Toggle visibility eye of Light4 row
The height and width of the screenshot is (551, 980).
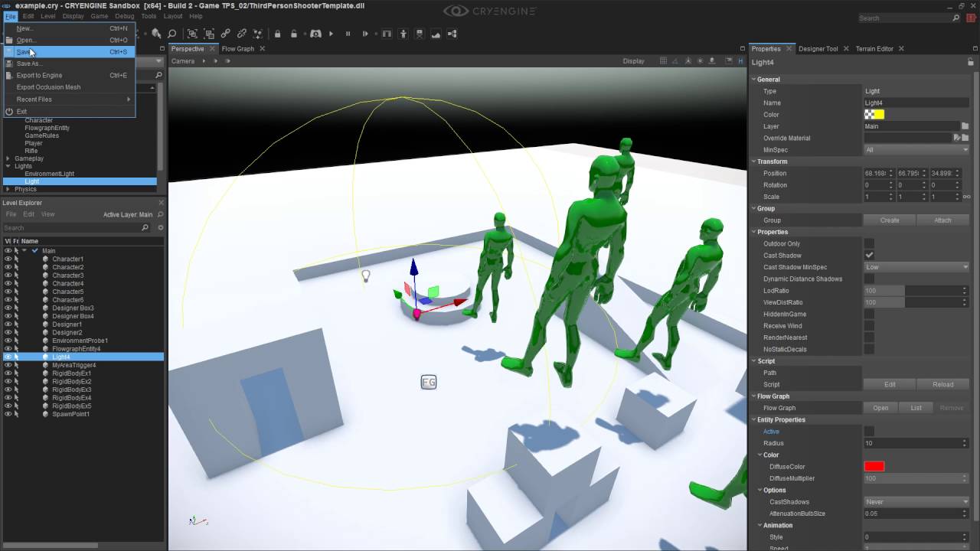(x=8, y=357)
